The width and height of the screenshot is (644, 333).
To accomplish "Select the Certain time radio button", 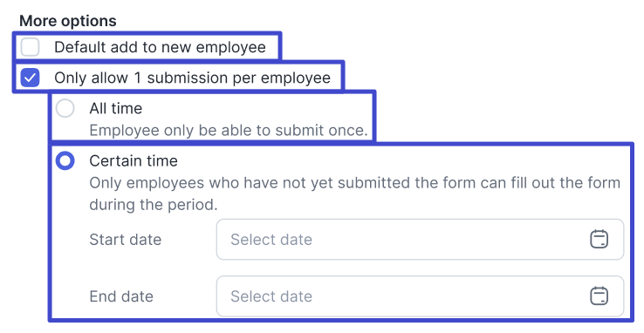I will click(x=65, y=160).
